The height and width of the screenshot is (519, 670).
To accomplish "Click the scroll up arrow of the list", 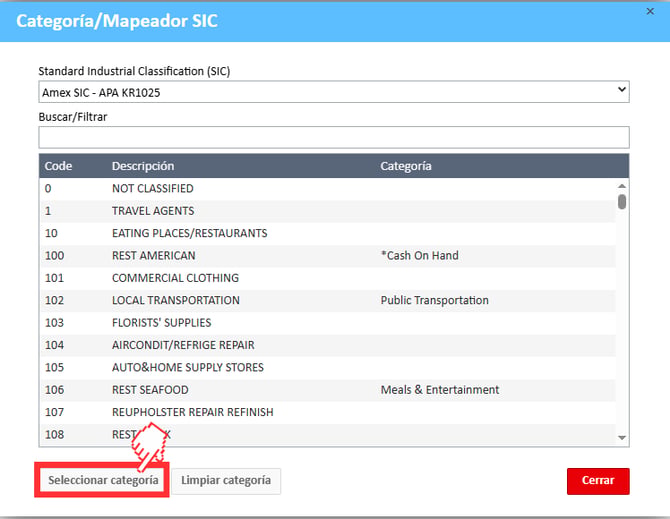I will point(622,186).
